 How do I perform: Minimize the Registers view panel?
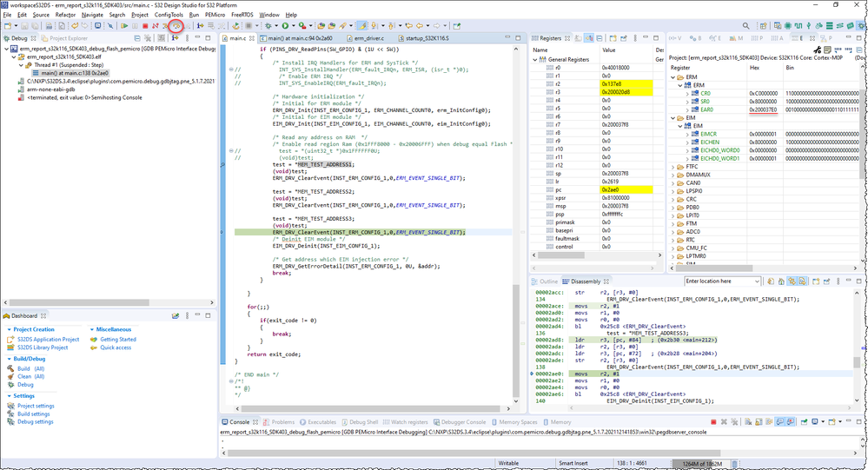(x=645, y=38)
